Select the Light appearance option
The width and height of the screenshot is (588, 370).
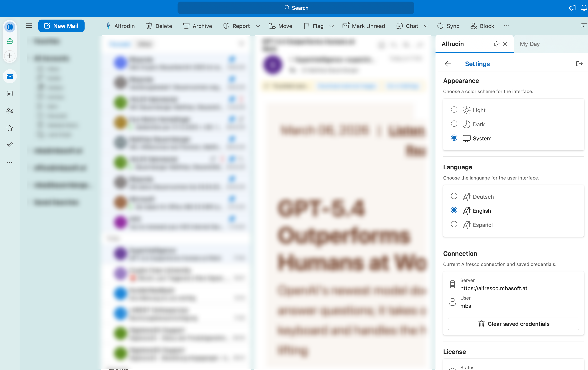(454, 110)
